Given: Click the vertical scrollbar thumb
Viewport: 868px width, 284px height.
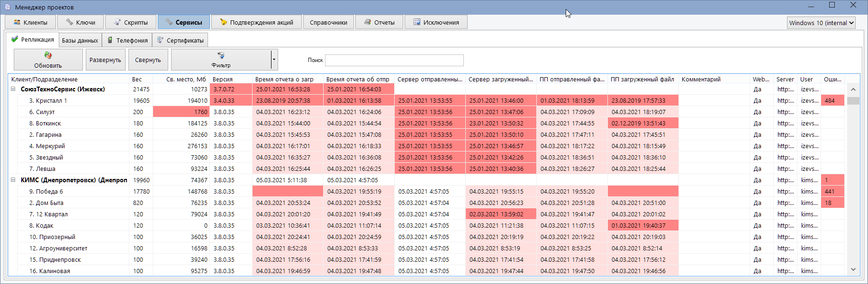Looking at the screenshot, I should pos(853,101).
